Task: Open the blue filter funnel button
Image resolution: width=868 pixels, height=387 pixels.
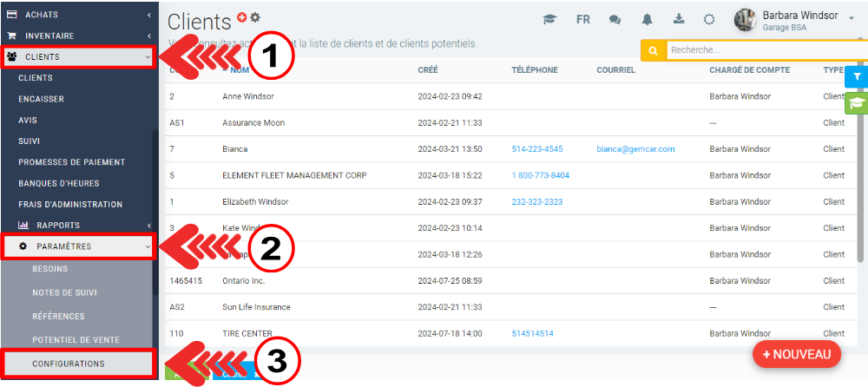Action: (x=856, y=77)
